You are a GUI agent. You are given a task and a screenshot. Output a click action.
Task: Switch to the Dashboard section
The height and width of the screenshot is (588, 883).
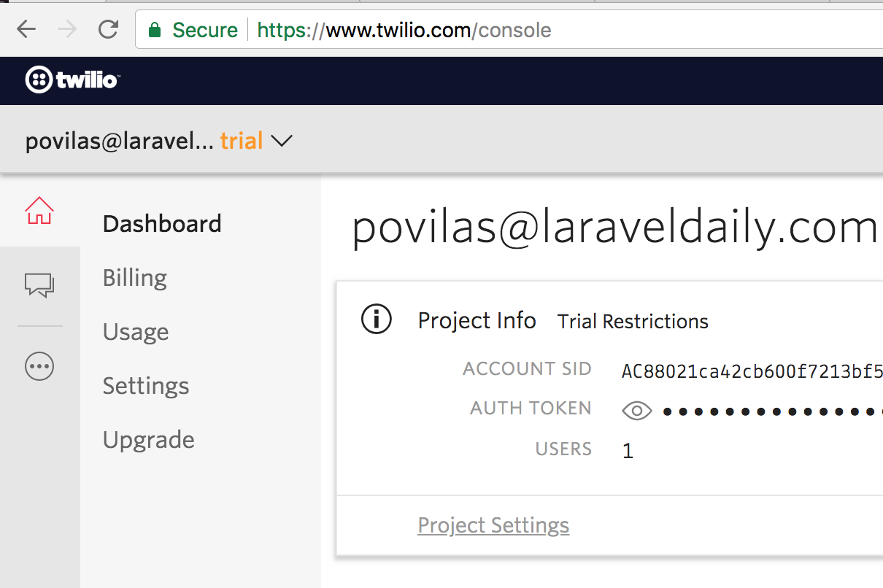pyautogui.click(x=161, y=223)
